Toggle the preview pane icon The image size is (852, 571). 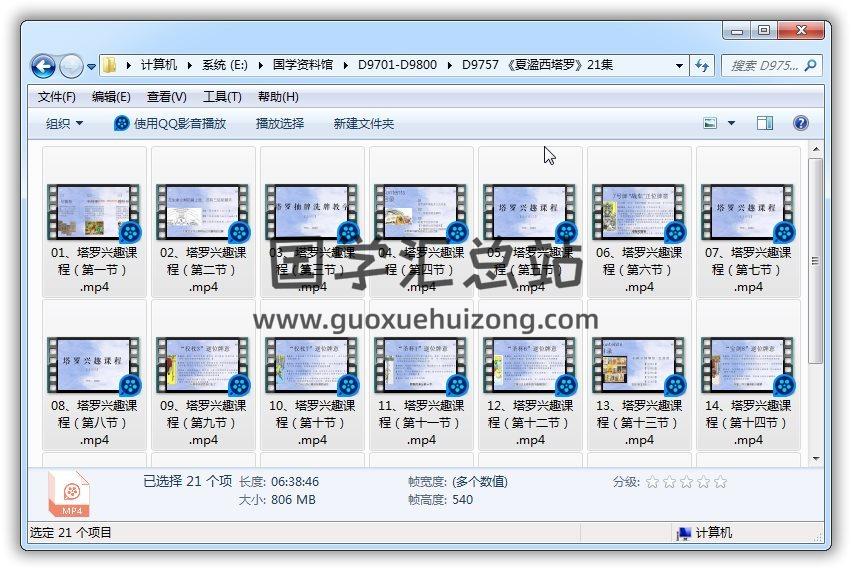765,123
